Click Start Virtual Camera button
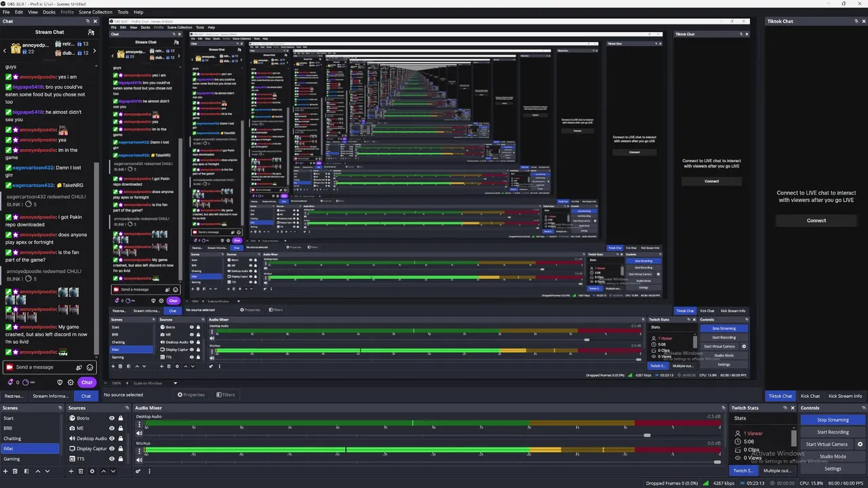This screenshot has height=488, width=868. pyautogui.click(x=827, y=444)
